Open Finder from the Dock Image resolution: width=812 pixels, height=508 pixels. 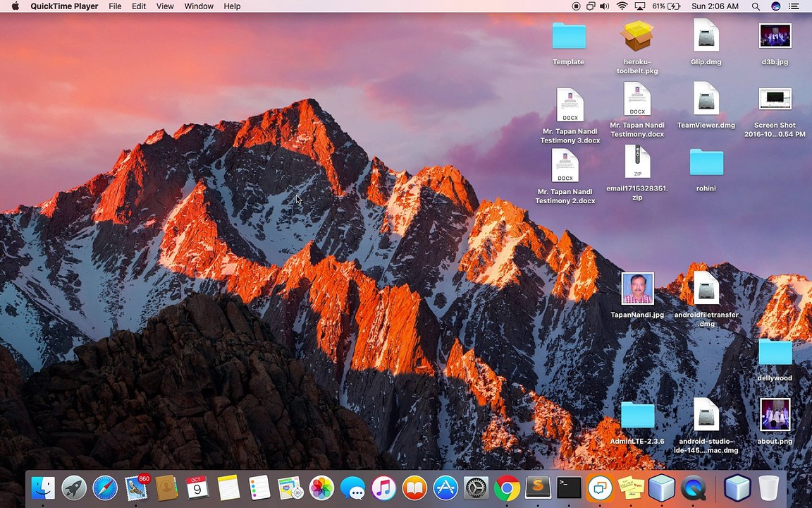click(43, 488)
